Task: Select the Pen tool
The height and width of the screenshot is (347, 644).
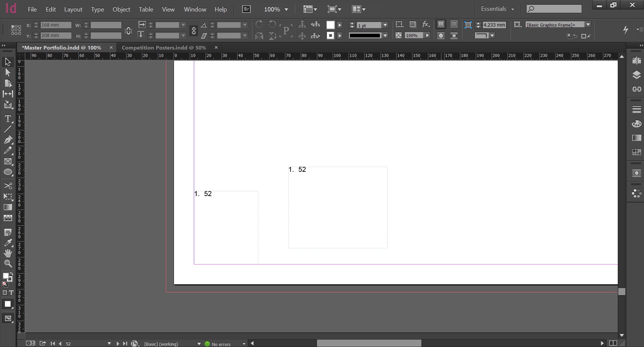Action: click(8, 140)
